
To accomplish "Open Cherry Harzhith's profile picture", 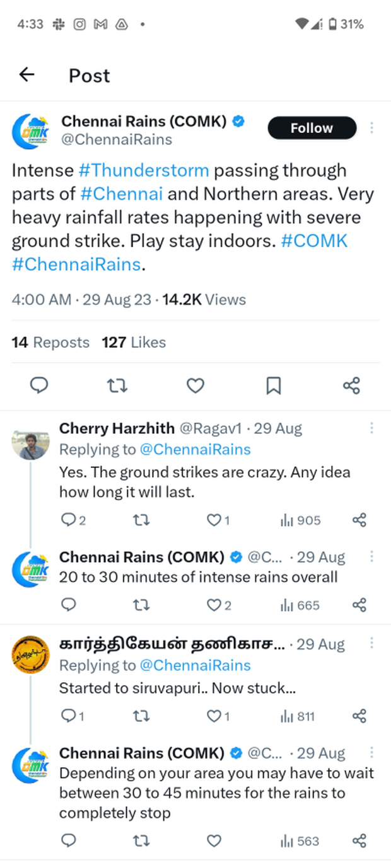I will [x=31, y=445].
